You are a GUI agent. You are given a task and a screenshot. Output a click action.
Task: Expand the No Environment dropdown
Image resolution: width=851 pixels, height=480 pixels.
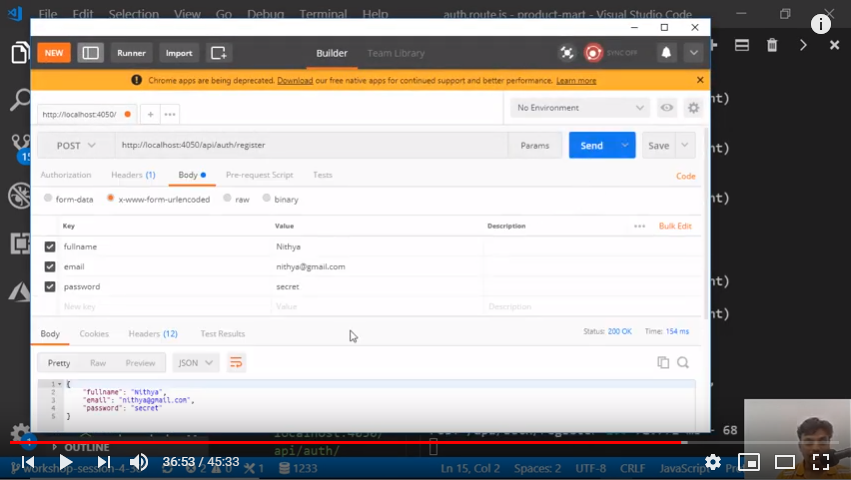(579, 108)
